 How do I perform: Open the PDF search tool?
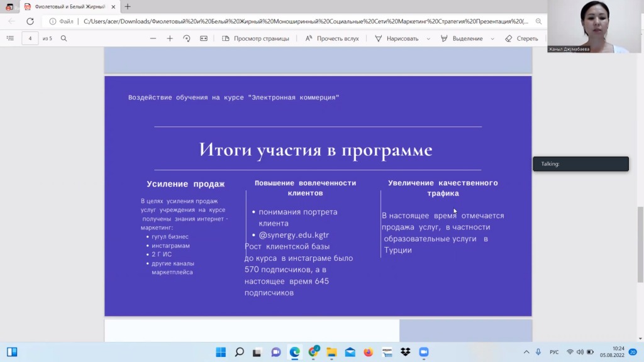coord(64,38)
